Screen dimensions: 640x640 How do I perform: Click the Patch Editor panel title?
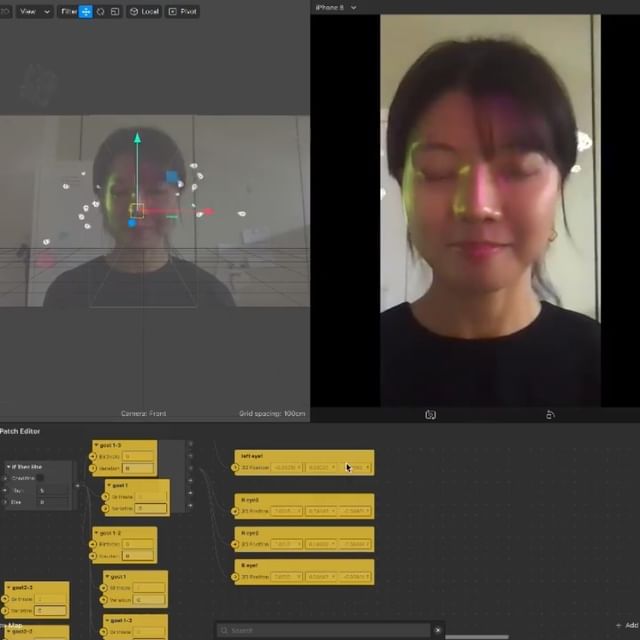(x=20, y=431)
